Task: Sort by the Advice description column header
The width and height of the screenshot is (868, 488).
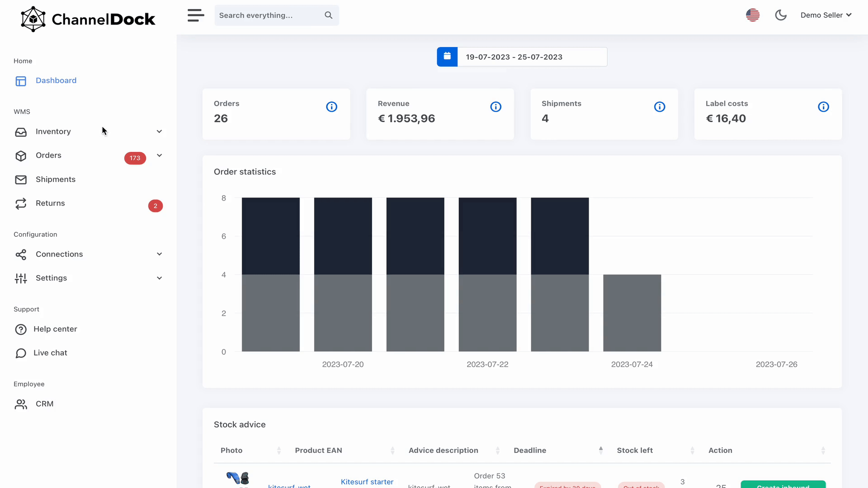Action: tap(454, 450)
